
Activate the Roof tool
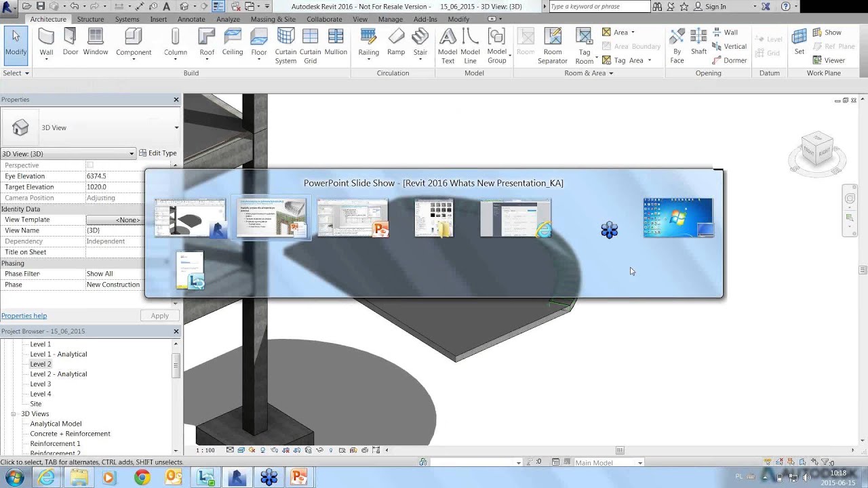coord(207,43)
